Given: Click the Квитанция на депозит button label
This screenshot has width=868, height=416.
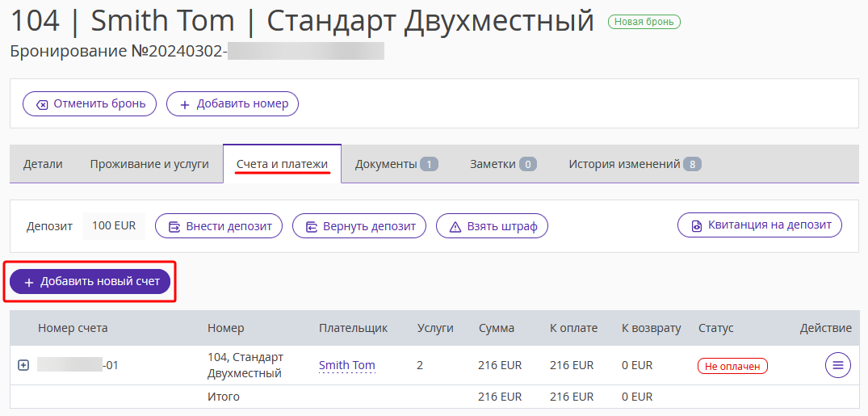Looking at the screenshot, I should click(x=769, y=225).
